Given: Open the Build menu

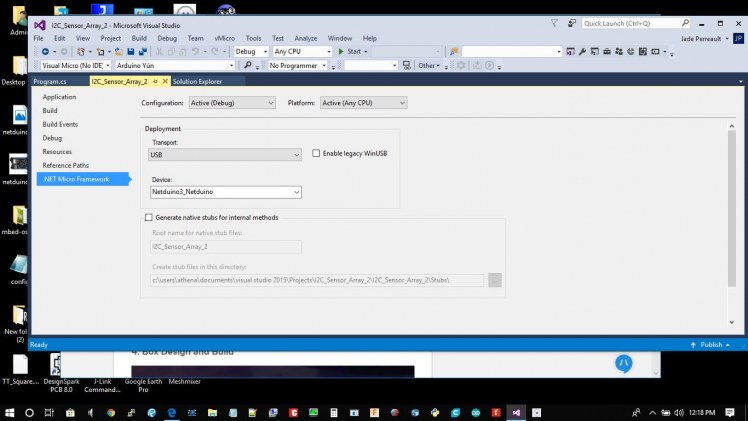Looking at the screenshot, I should [x=139, y=38].
